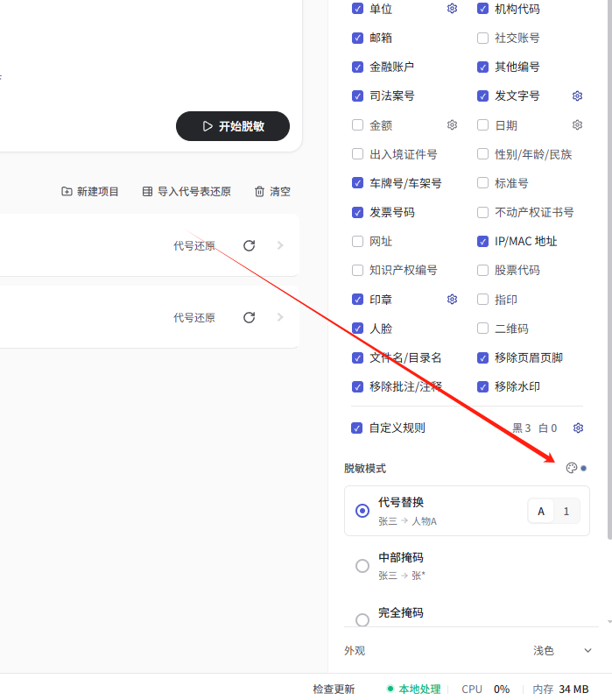
Task: Uncheck the 金融账户 checkbox
Action: coord(357,67)
